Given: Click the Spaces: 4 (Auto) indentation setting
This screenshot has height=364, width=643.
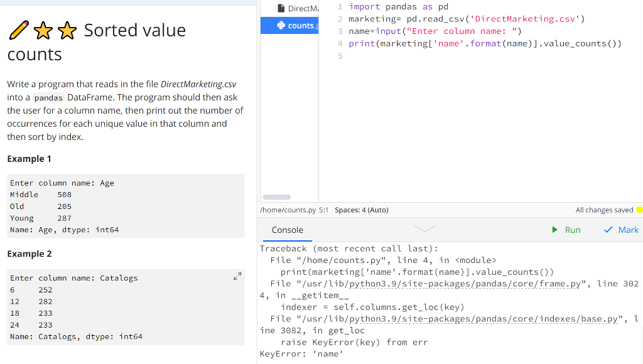Looking at the screenshot, I should pyautogui.click(x=361, y=210).
